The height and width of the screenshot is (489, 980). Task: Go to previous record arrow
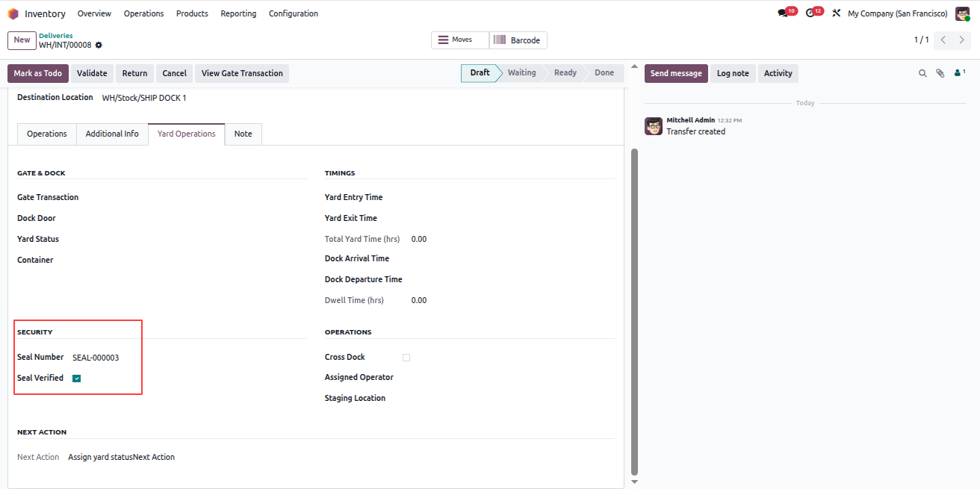pyautogui.click(x=943, y=40)
